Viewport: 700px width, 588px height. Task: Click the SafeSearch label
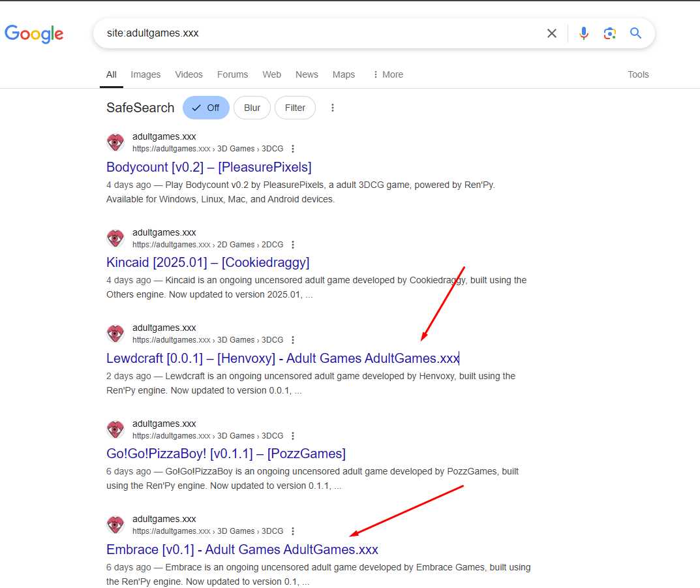140,108
